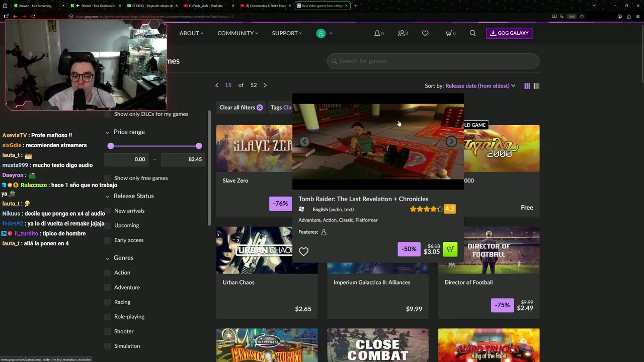Toggle Show only free games checkbox
Image resolution: width=644 pixels, height=362 pixels.
(108, 178)
